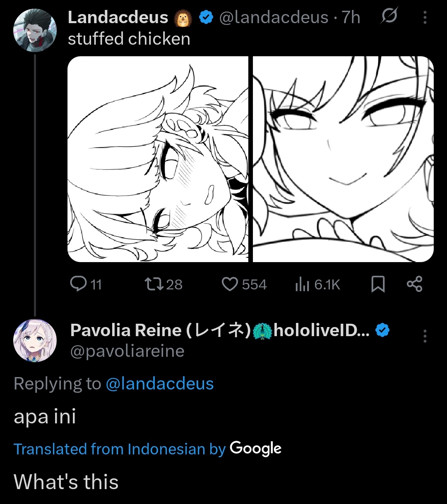
Task: Tap Pavolia Reine verified checkmark badge
Action: click(x=382, y=330)
